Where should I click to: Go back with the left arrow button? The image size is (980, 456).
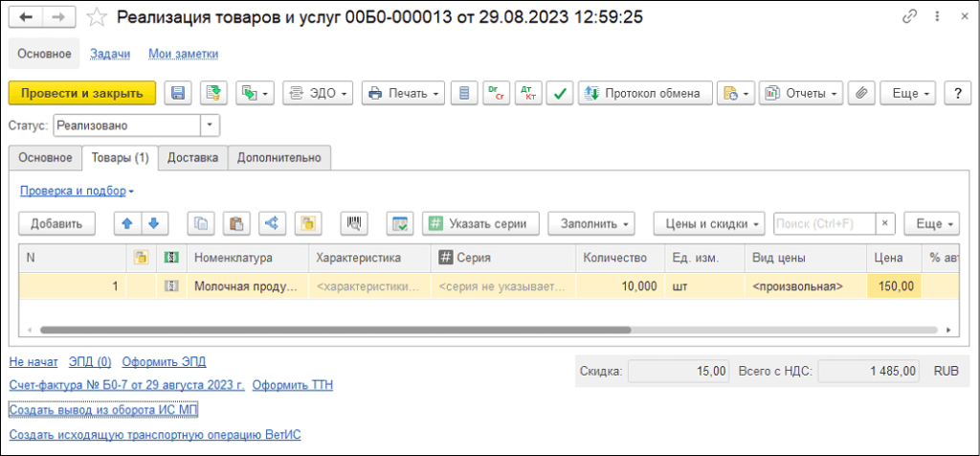coord(26,17)
